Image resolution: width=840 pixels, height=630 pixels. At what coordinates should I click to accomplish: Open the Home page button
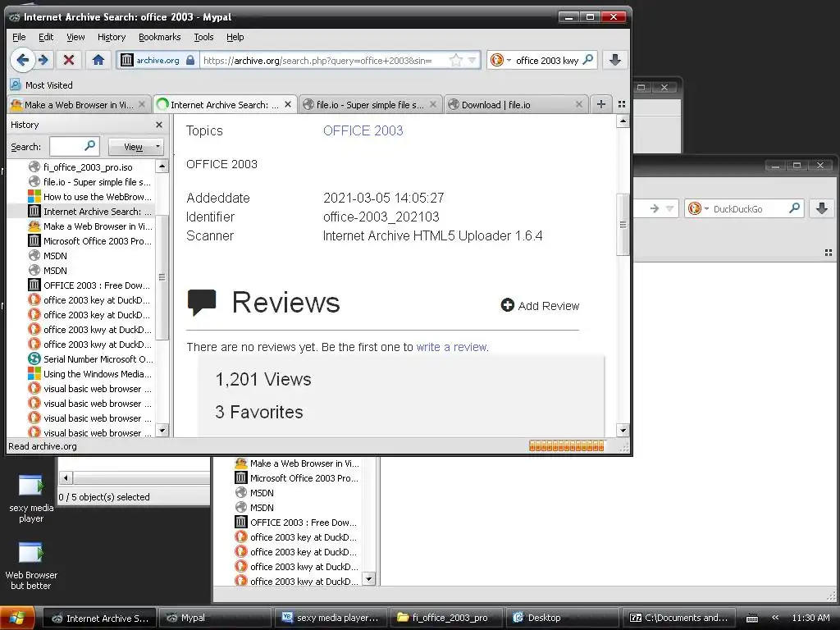click(98, 60)
